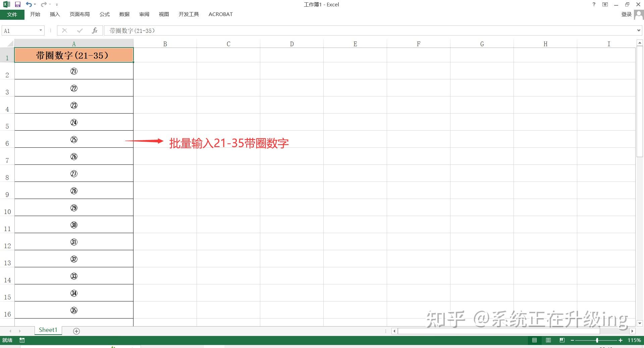Viewport: 644px width, 348px height.
Task: Select column E header
Action: [355, 44]
